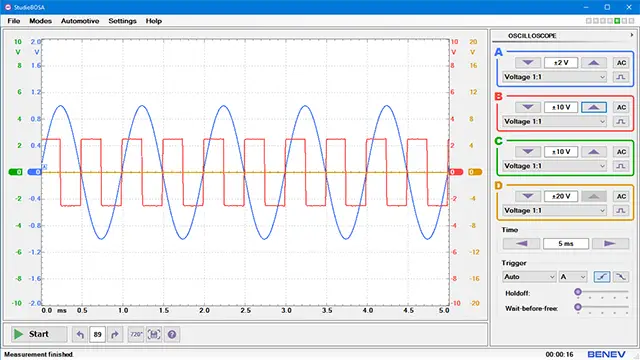
Task: Open channel B Voltage 1:1 probe dropdown
Action: tap(554, 122)
